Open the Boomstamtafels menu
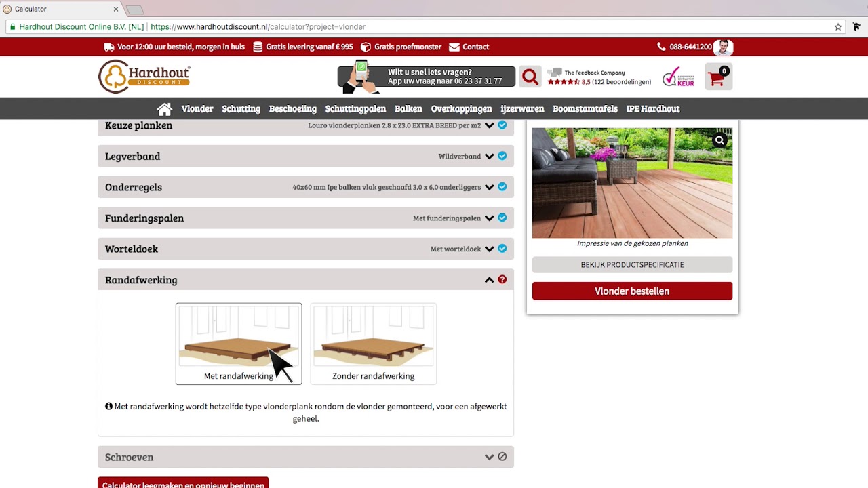Screen dimensions: 868x488 pyautogui.click(x=585, y=108)
